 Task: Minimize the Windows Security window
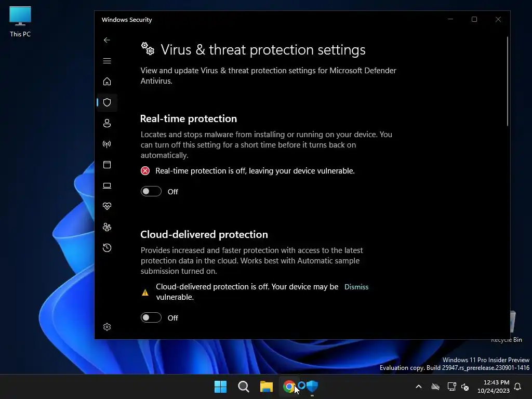coord(450,19)
